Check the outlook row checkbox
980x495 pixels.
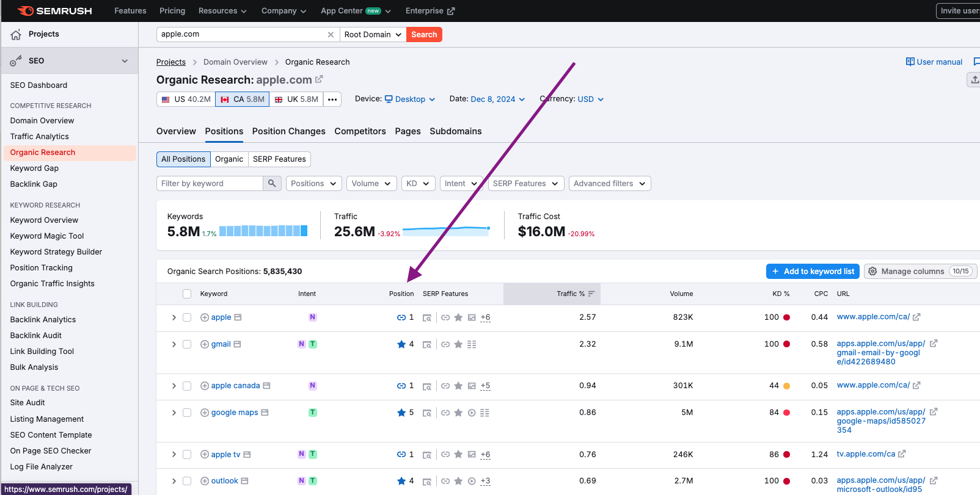187,481
